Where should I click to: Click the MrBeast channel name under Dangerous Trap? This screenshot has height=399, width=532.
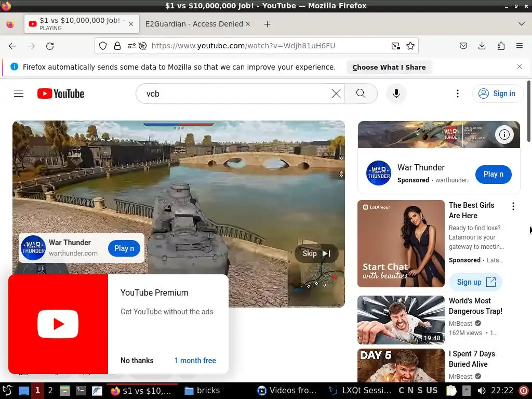[460, 323]
